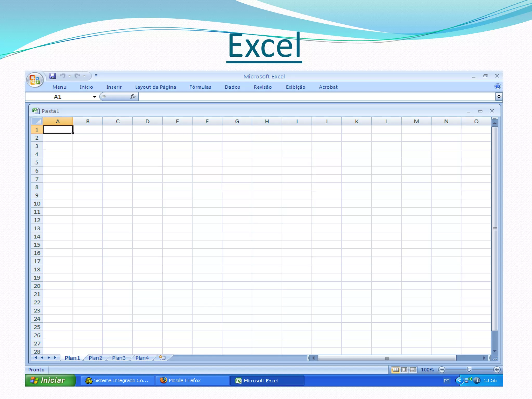The width and height of the screenshot is (532, 399).
Task: Click the zoom slider handle
Action: coord(469,369)
